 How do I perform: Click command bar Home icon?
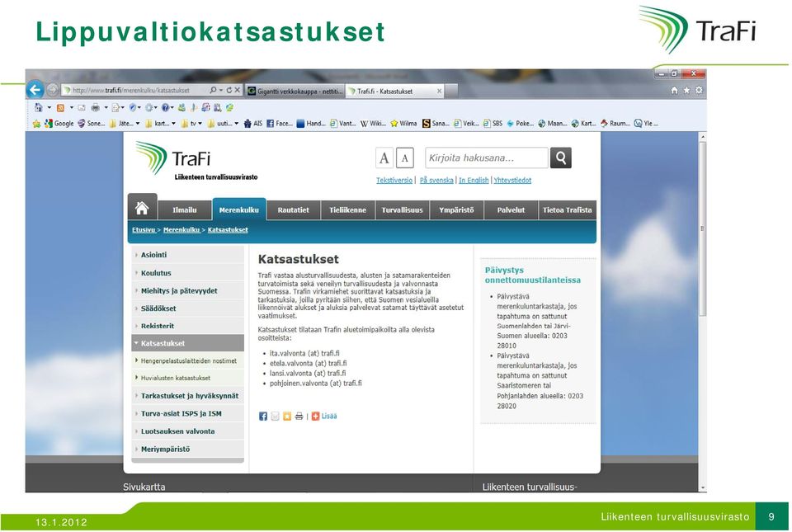[x=39, y=107]
